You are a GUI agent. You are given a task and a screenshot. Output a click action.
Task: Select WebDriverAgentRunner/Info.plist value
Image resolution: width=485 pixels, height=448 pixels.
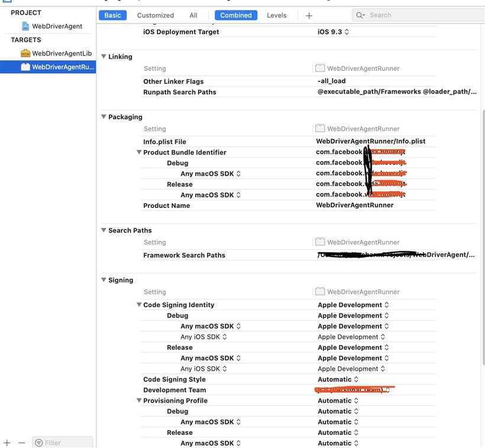[x=371, y=141]
